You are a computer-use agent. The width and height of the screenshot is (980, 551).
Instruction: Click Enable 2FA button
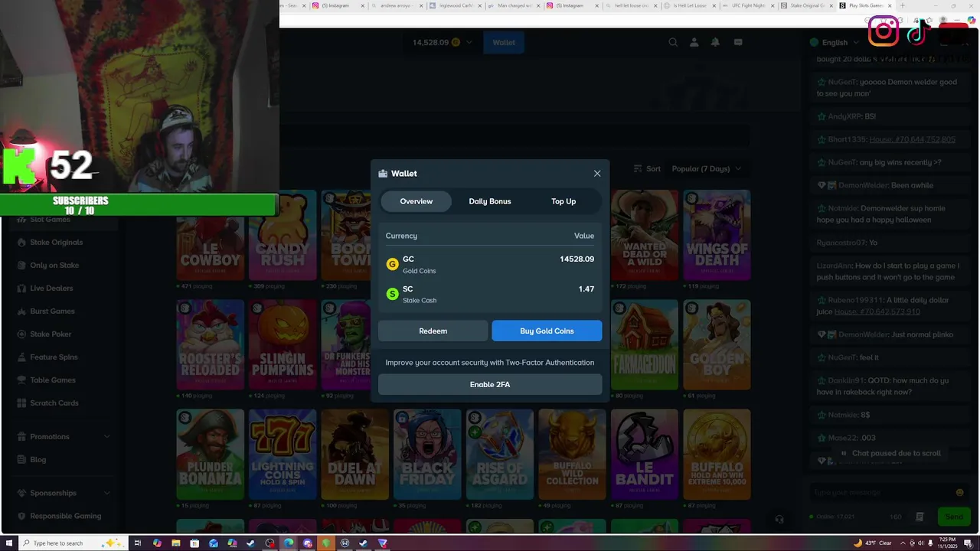(490, 384)
